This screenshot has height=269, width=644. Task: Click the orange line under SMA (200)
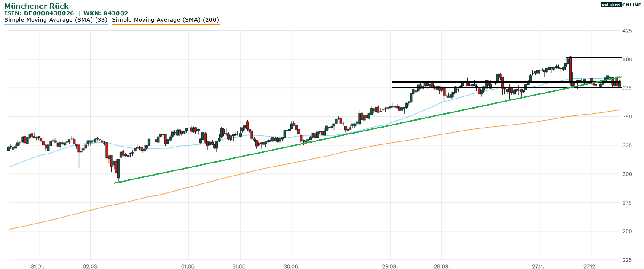click(166, 25)
